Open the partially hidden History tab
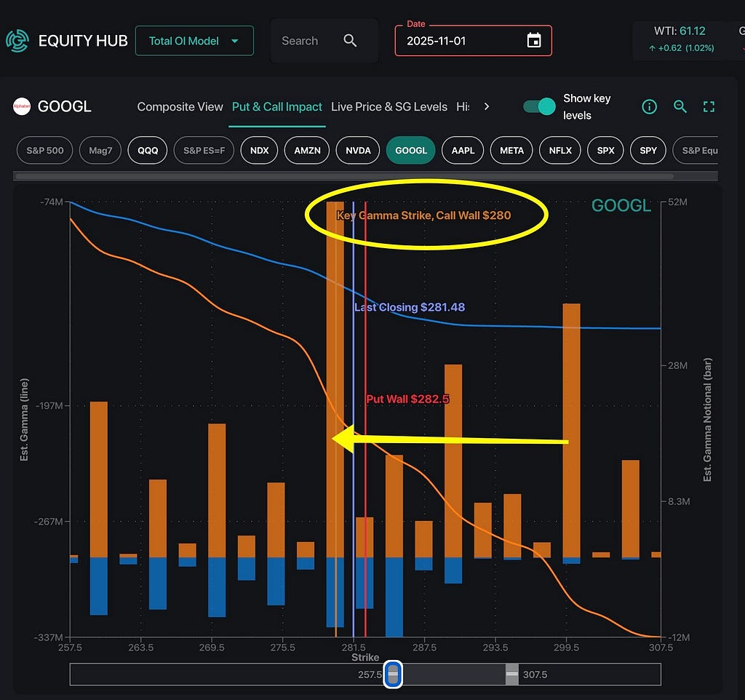This screenshot has width=745, height=700. [463, 107]
